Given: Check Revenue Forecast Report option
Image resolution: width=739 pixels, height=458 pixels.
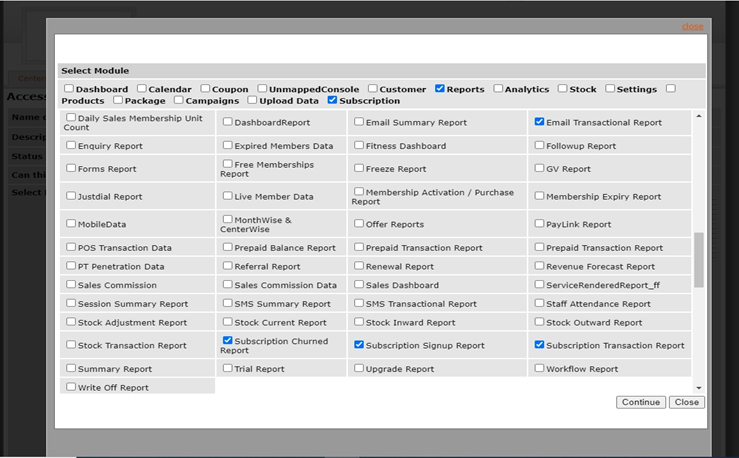Looking at the screenshot, I should pos(539,266).
